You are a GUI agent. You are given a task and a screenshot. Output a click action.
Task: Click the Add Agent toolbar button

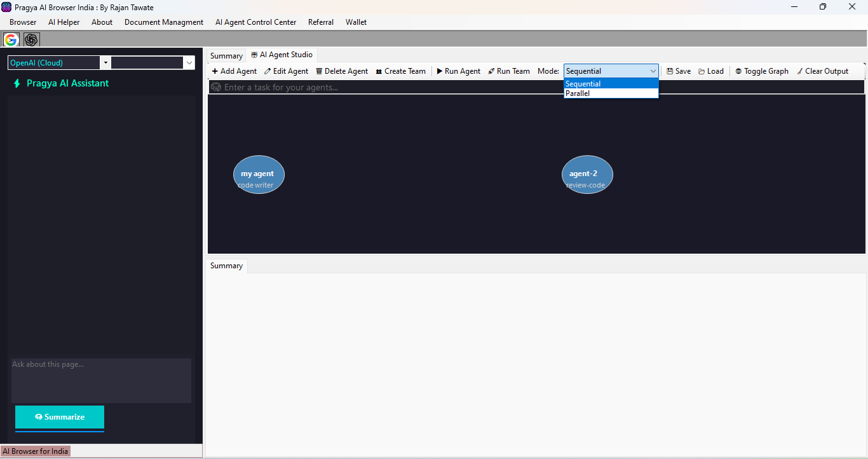[234, 71]
